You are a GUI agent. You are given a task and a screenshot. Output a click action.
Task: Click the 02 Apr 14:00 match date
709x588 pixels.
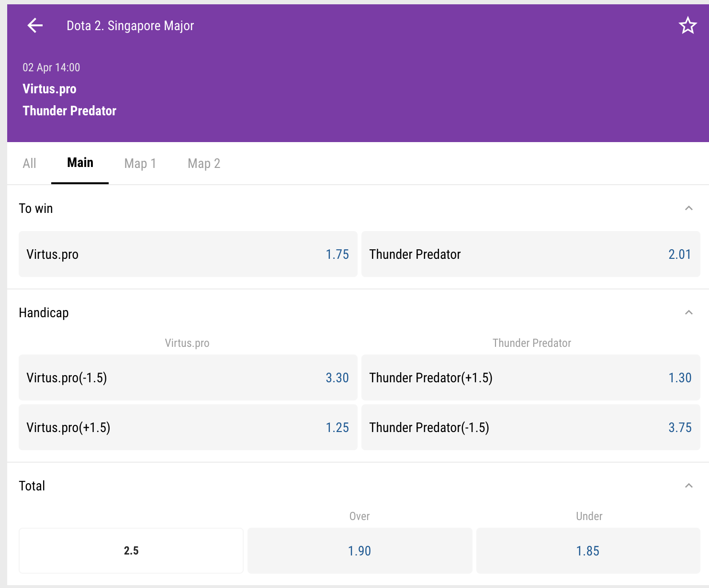[51, 67]
